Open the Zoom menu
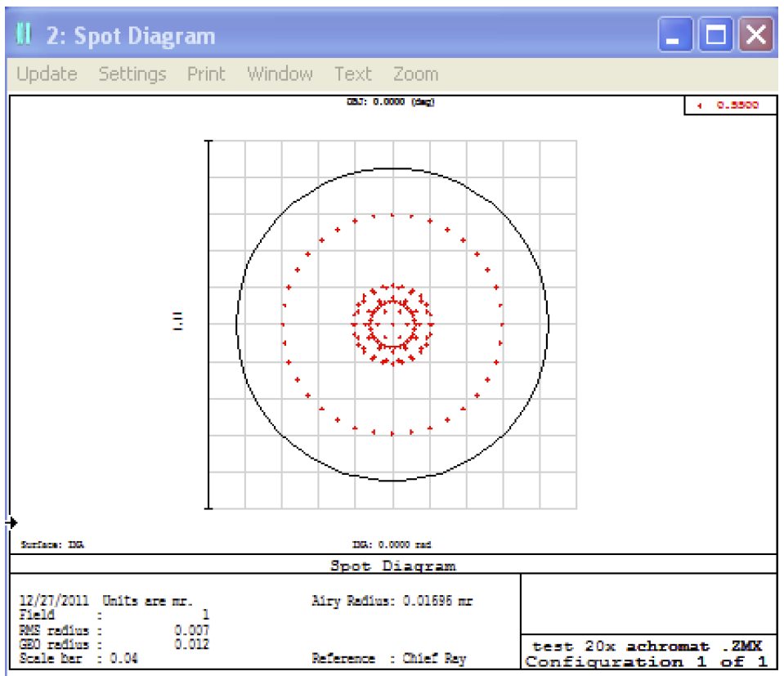The width and height of the screenshot is (784, 676). (415, 74)
